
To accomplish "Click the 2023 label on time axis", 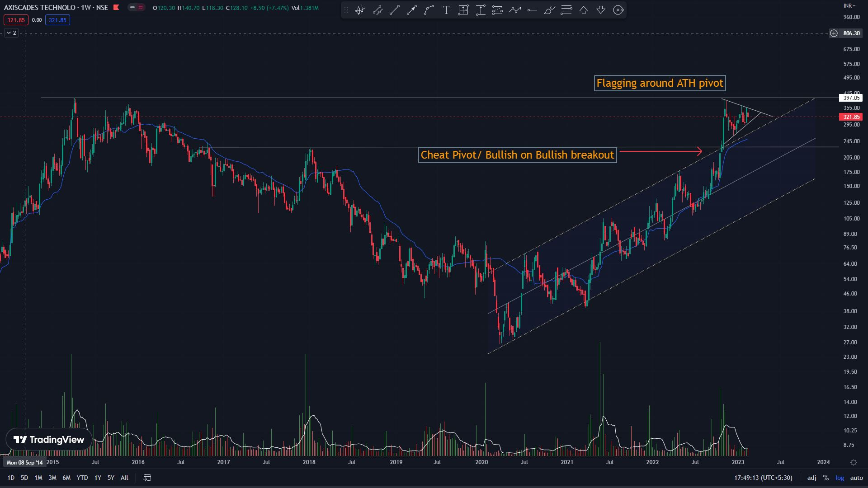I will pyautogui.click(x=738, y=462).
